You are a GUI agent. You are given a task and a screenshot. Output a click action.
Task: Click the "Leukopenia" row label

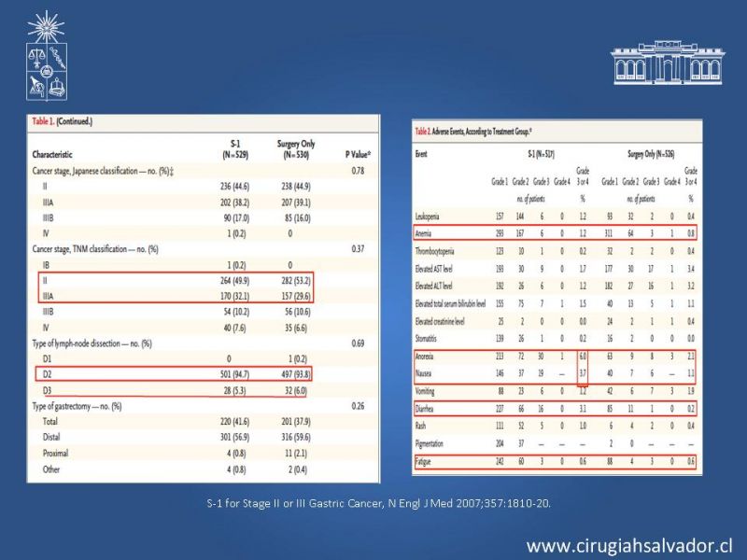point(427,217)
